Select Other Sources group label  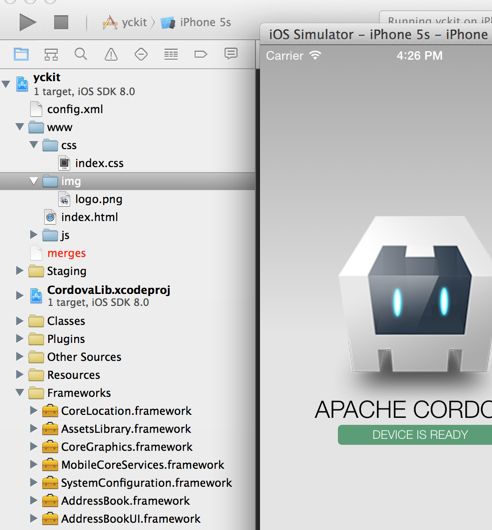84,357
